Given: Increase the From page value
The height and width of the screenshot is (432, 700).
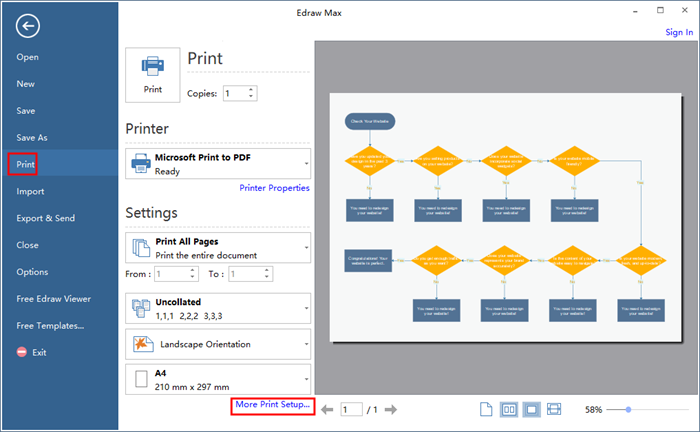Looking at the screenshot, I should point(192,270).
